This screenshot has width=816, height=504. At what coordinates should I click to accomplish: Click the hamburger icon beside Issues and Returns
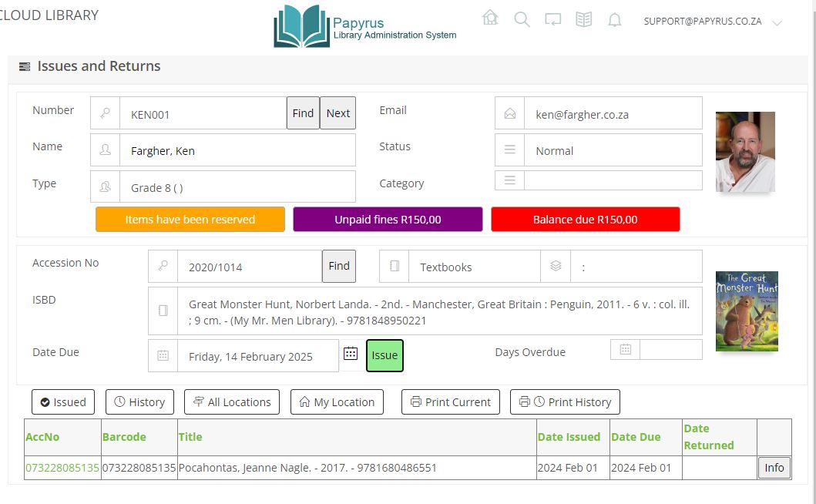(25, 67)
